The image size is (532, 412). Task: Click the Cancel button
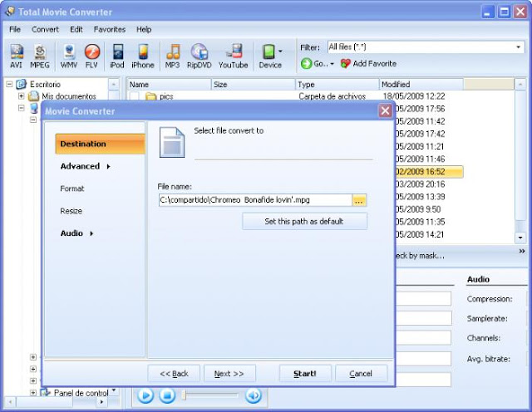coord(361,374)
